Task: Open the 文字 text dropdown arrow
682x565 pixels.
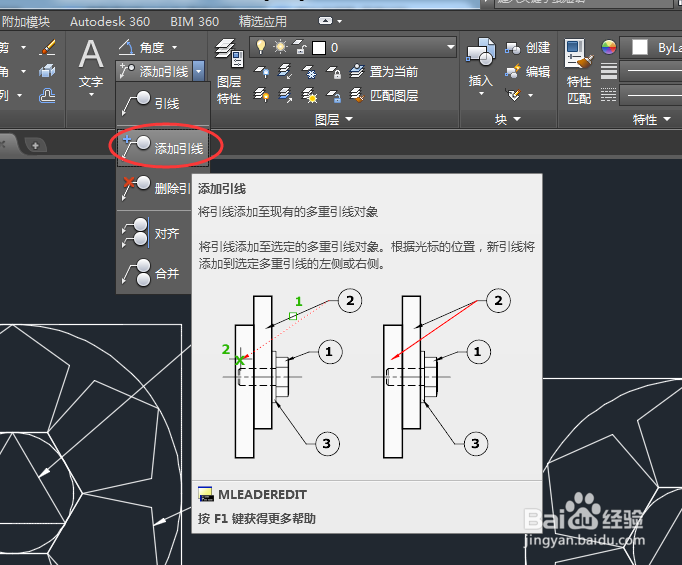Action: (x=91, y=94)
